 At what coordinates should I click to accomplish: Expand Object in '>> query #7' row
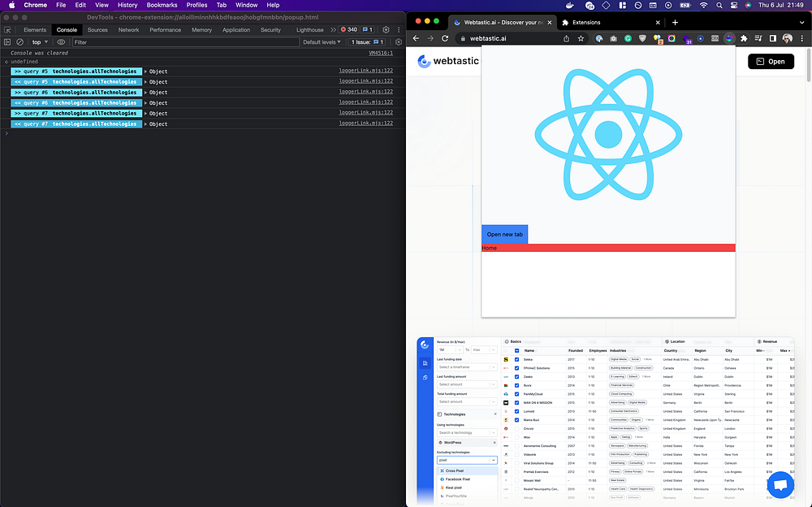[156, 113]
